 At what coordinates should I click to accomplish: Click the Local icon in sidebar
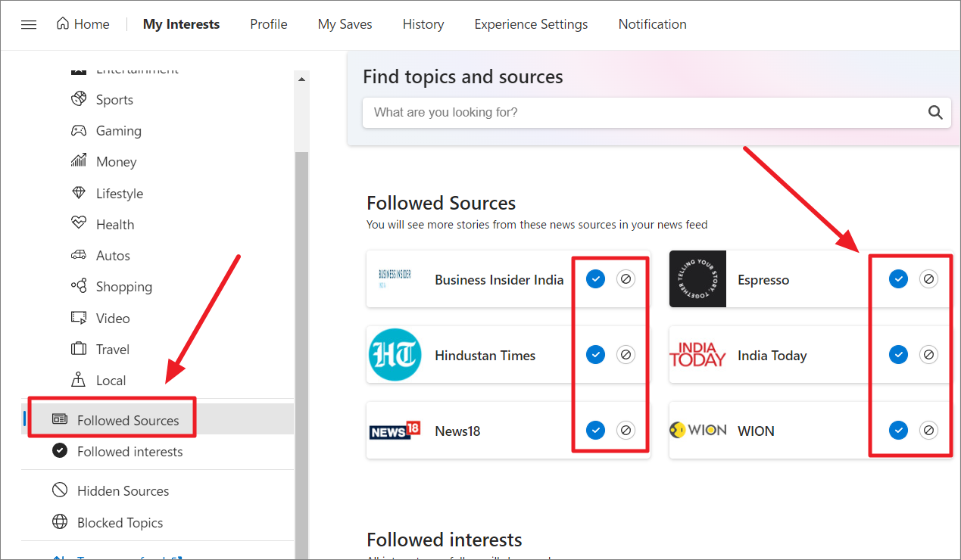[79, 380]
